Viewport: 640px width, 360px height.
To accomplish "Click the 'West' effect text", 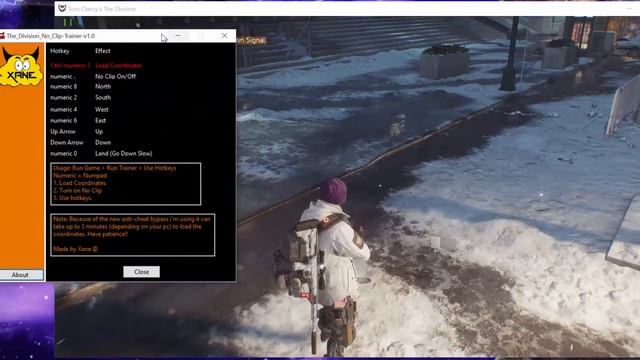I will [102, 109].
